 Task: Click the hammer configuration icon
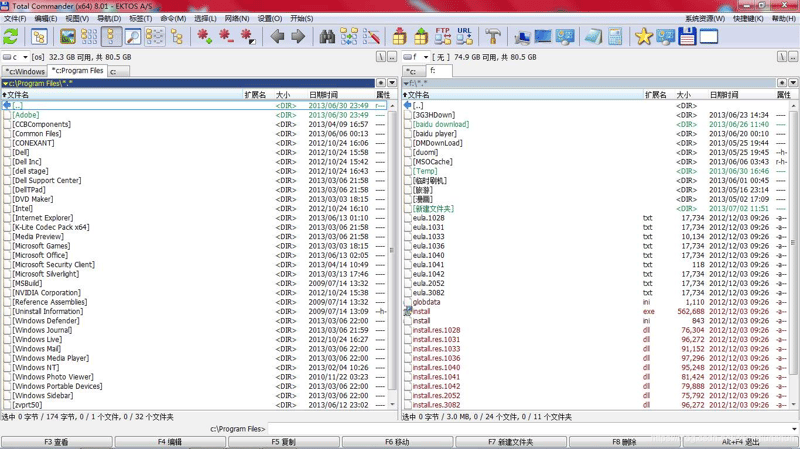(493, 37)
